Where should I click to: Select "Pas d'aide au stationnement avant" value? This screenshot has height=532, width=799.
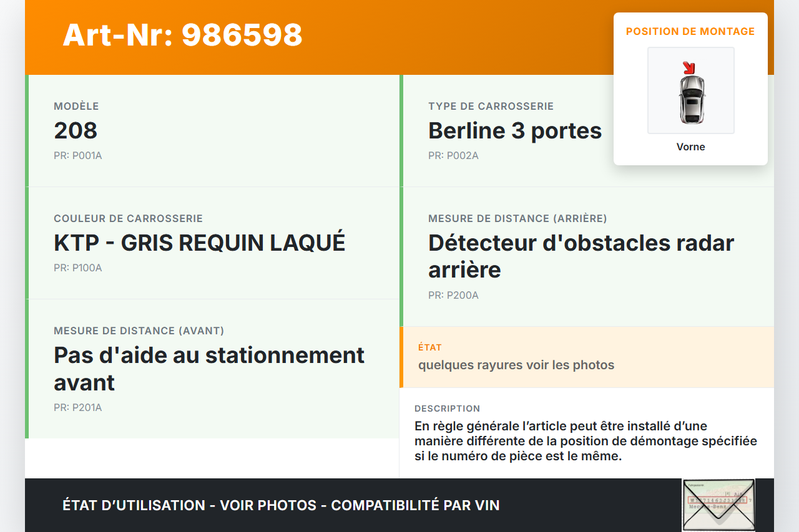(209, 369)
